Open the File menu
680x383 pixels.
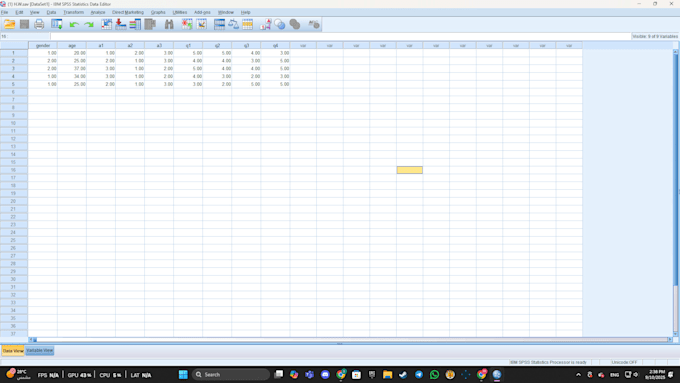click(4, 12)
